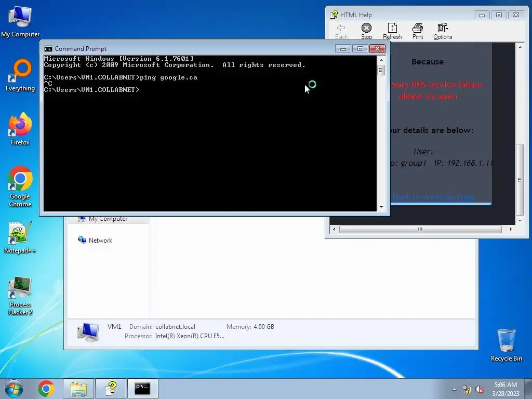Click the Back button in HTML Help
The height and width of the screenshot is (399, 532).
point(341,31)
